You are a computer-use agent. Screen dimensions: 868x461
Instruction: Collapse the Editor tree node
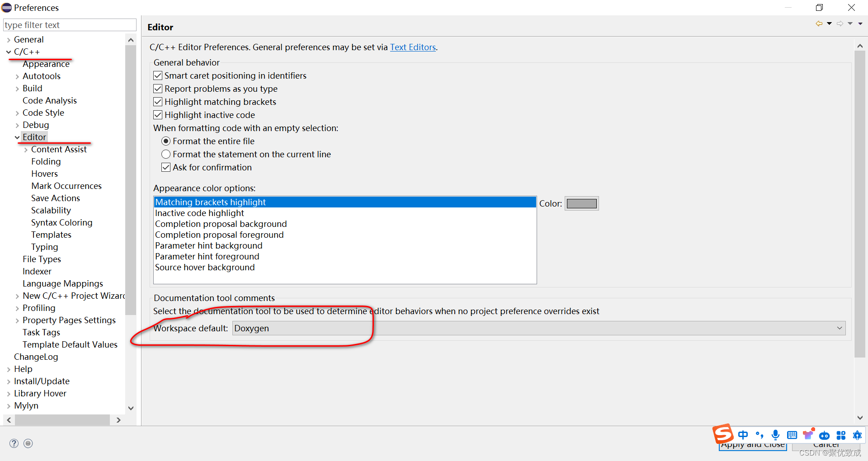pos(17,137)
